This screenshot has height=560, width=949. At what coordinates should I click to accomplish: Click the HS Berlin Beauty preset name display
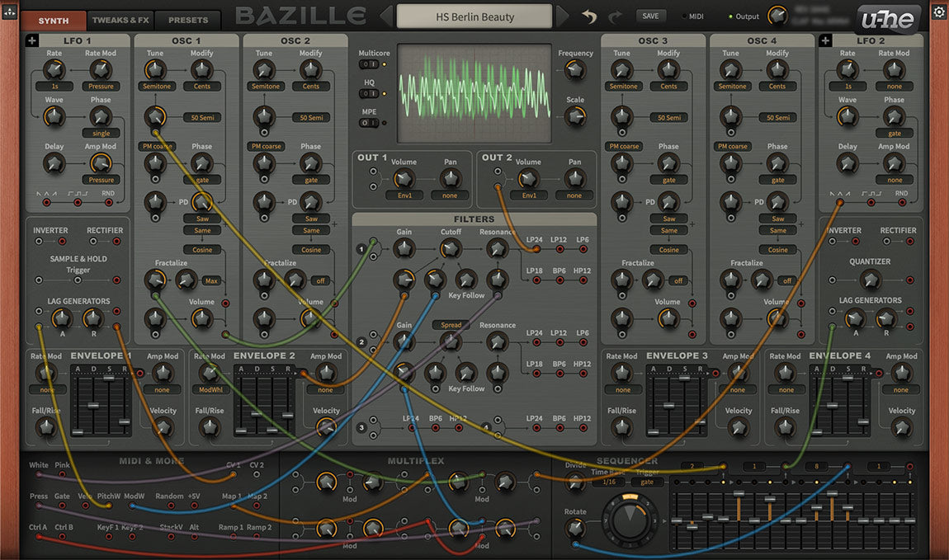[474, 16]
